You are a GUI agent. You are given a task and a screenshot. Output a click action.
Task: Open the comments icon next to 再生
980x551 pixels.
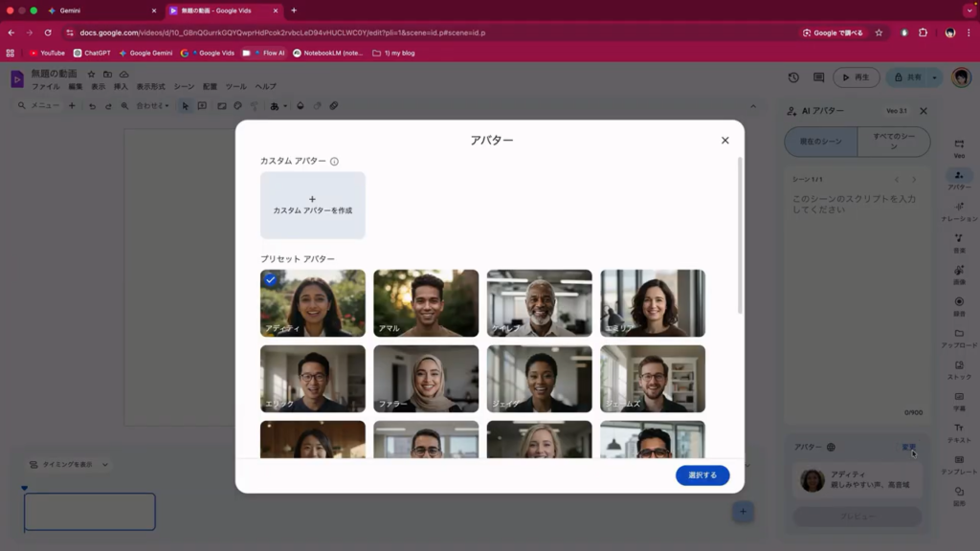818,77
